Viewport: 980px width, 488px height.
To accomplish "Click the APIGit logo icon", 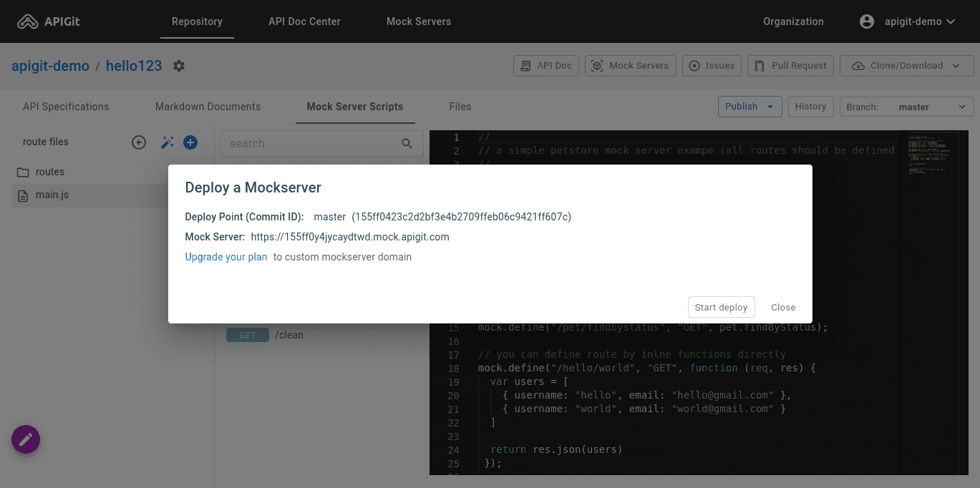I will click(28, 21).
